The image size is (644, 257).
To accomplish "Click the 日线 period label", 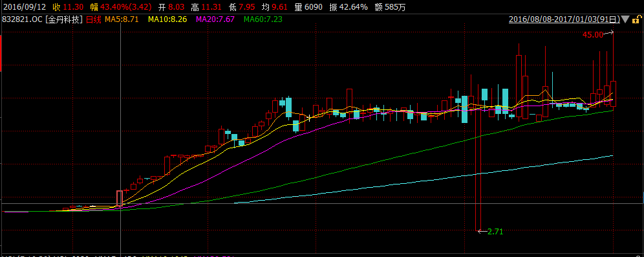I will point(94,19).
